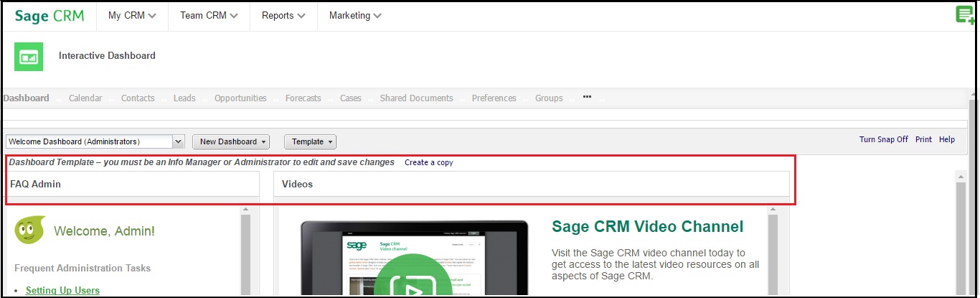Click the green New quick-add icon
This screenshot has width=980, height=298.
[966, 15]
